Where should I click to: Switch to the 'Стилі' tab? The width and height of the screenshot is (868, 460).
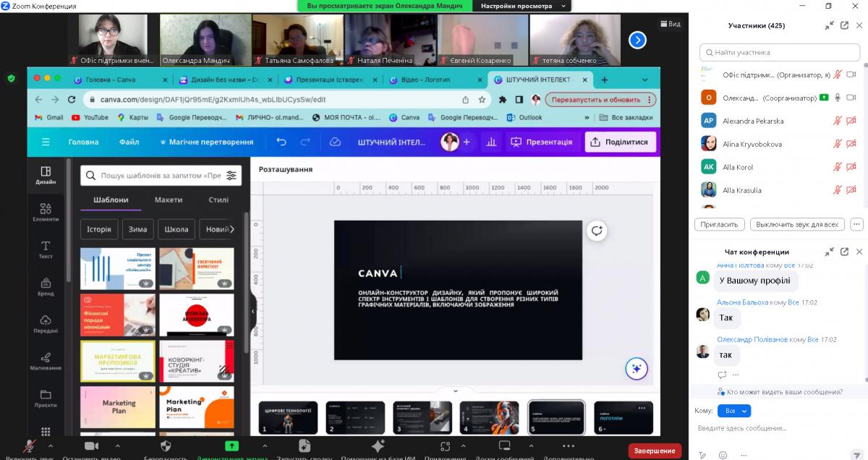(218, 200)
